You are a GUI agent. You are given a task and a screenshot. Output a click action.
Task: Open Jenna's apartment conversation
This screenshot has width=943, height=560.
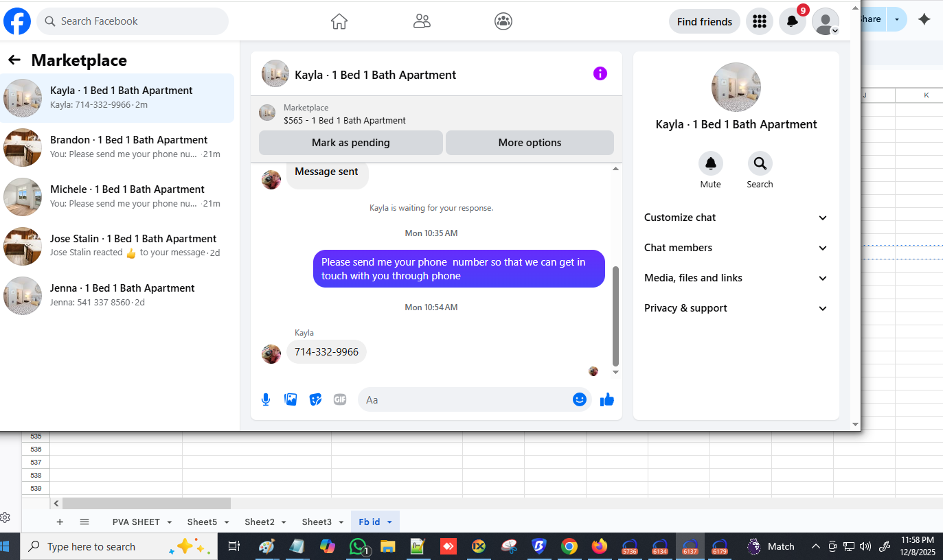point(117,296)
